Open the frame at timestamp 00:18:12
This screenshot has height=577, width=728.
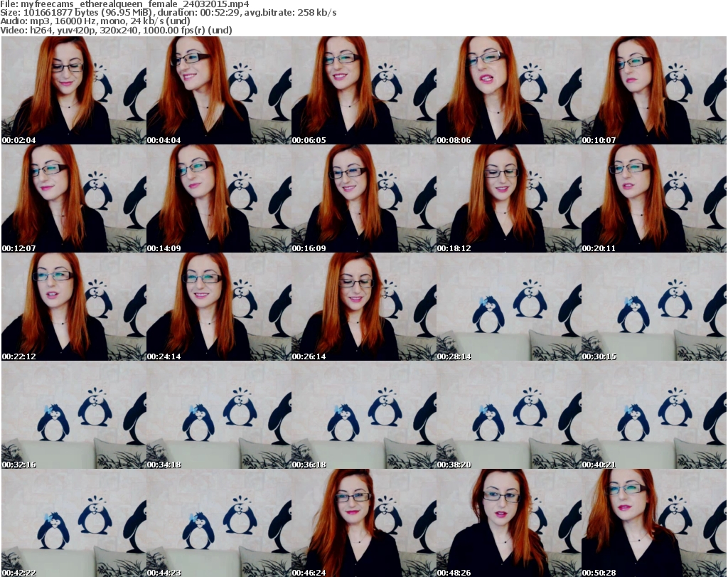coord(508,198)
